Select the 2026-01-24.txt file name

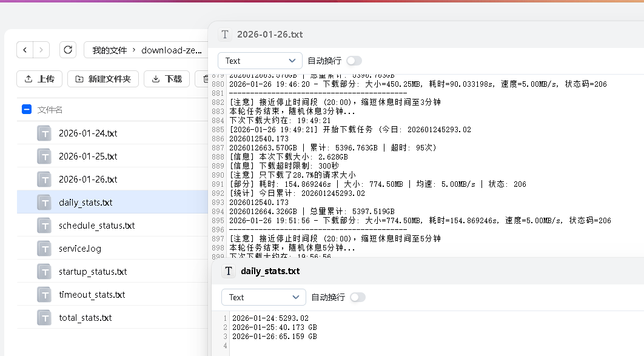click(88, 133)
